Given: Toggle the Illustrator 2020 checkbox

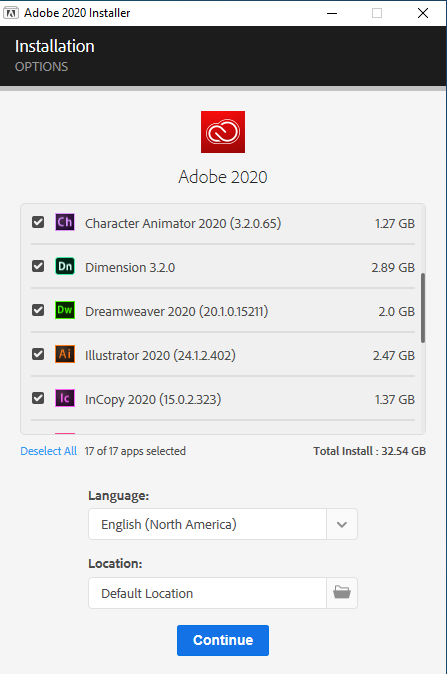Looking at the screenshot, I should 38,354.
